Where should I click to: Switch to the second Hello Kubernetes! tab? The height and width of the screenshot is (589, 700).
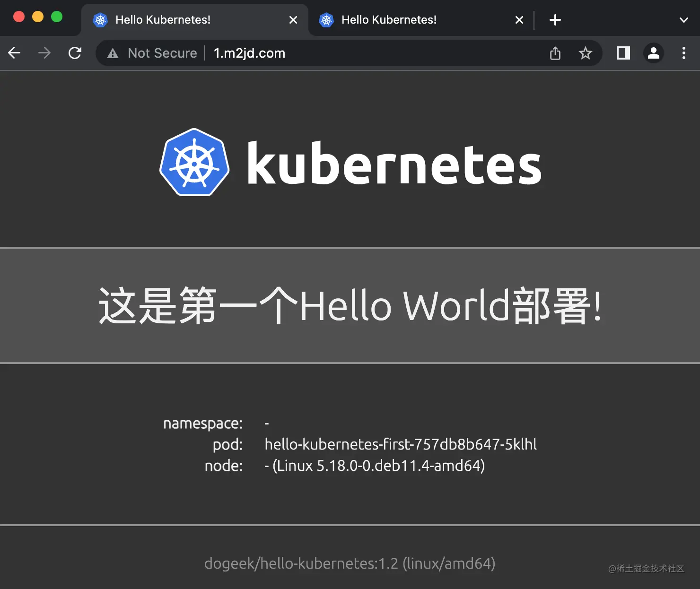click(x=421, y=20)
